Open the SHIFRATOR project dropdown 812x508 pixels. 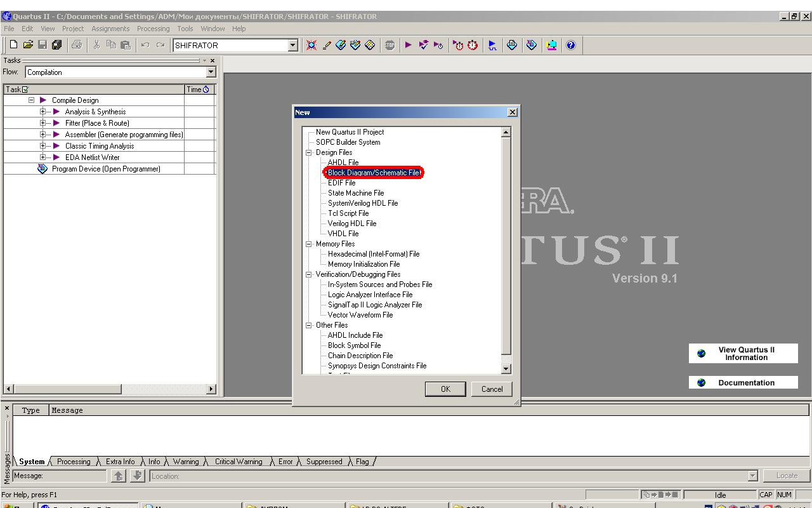coord(293,45)
